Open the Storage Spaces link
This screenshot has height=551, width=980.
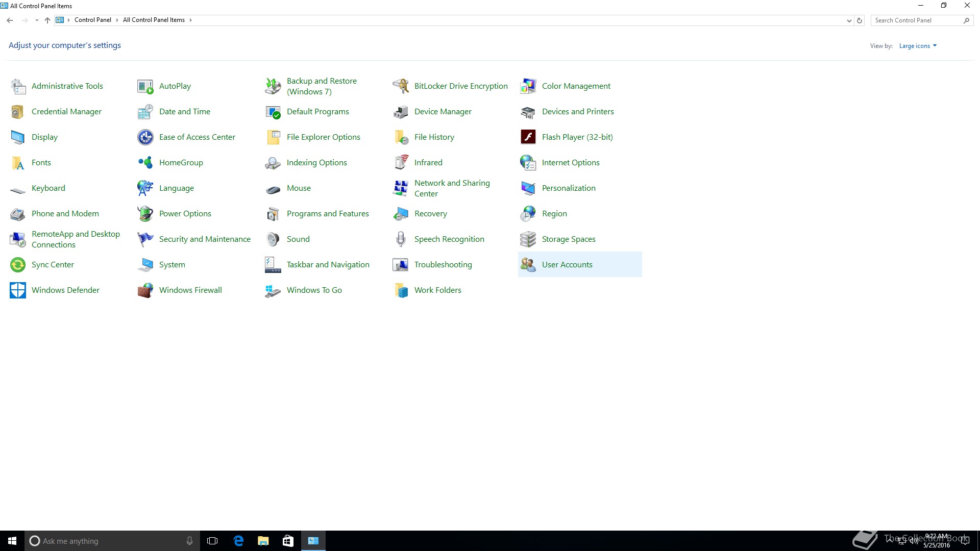(x=569, y=239)
